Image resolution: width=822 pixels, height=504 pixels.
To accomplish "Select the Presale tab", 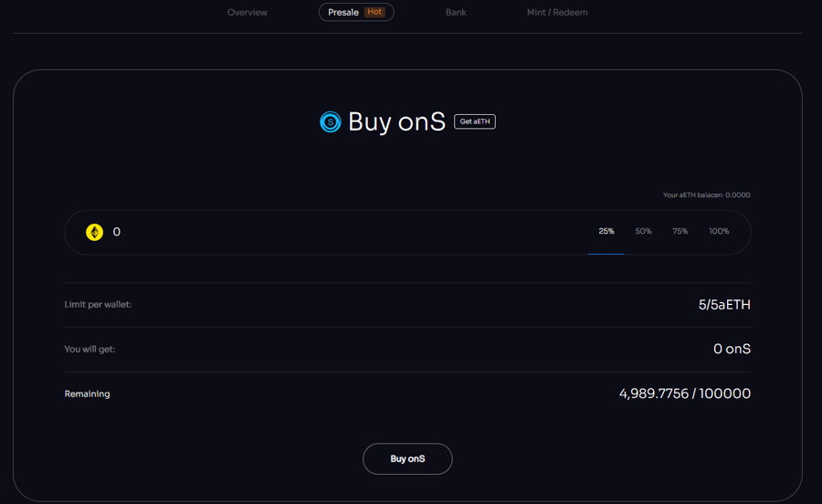I will point(344,13).
